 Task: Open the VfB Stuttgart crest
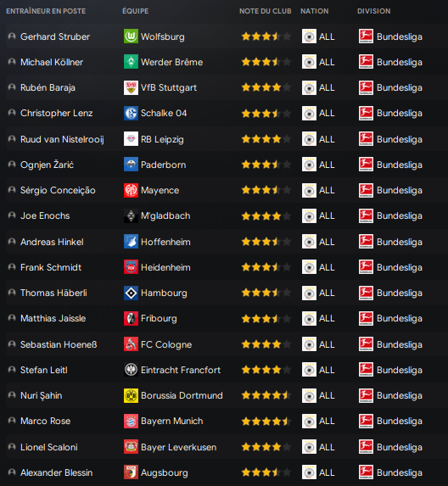point(131,87)
